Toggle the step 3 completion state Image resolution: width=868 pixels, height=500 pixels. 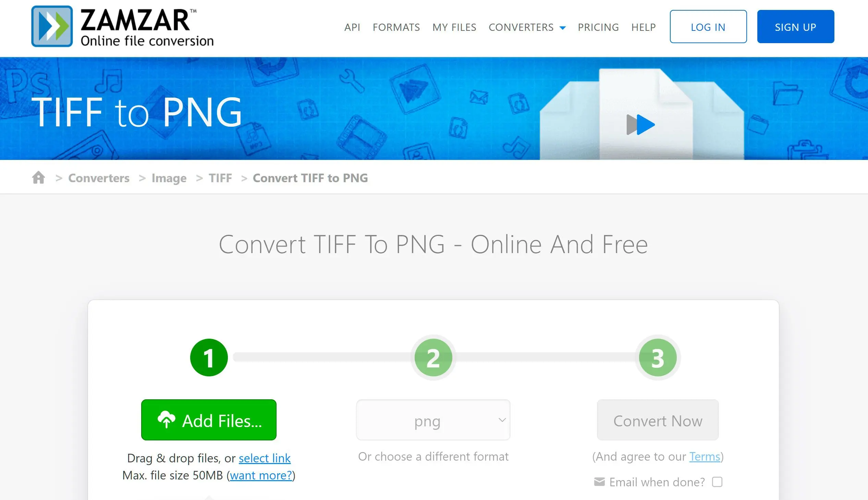(656, 357)
